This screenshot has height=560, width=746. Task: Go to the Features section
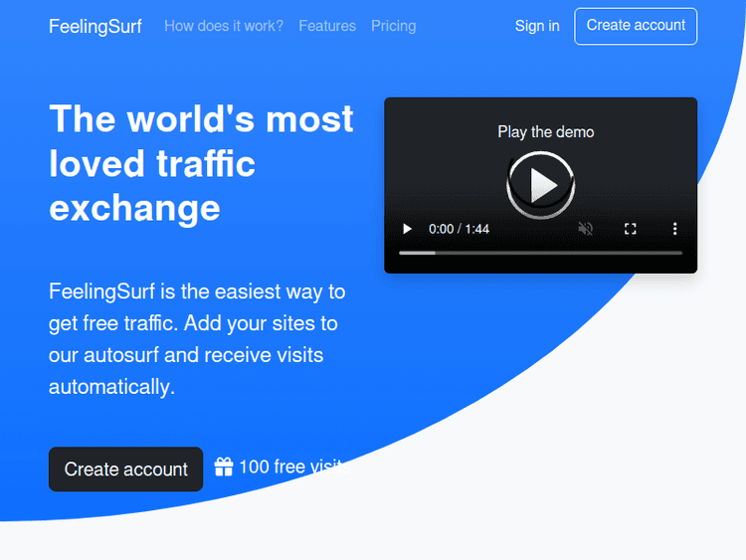click(326, 26)
